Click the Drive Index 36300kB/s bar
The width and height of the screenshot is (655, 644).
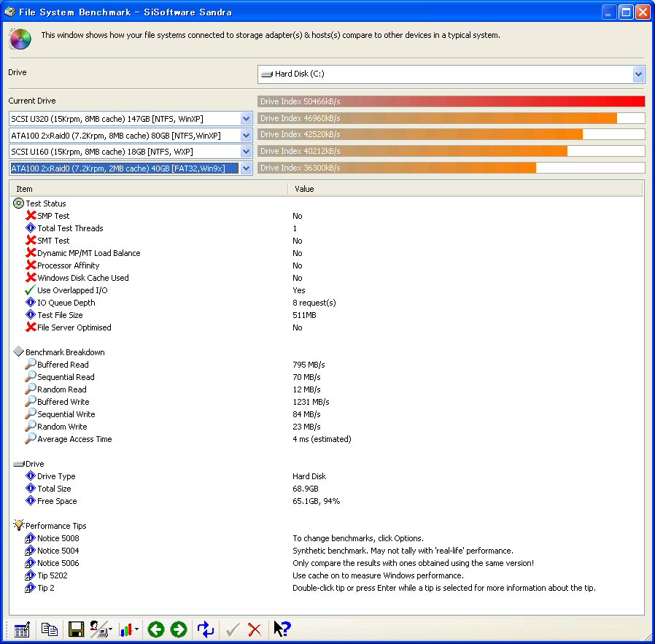(451, 168)
